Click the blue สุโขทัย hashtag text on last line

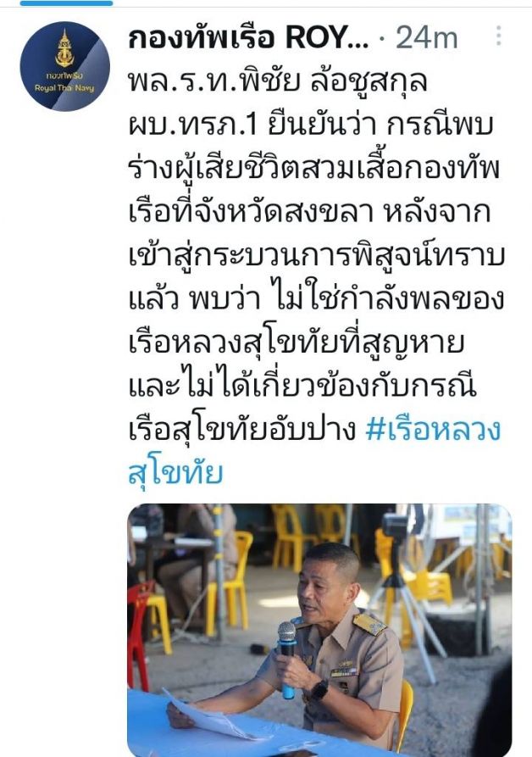click(x=175, y=473)
